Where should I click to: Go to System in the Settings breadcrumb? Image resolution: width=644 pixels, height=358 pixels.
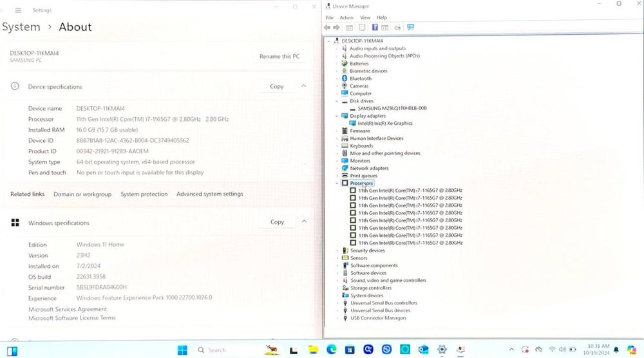click(x=21, y=27)
